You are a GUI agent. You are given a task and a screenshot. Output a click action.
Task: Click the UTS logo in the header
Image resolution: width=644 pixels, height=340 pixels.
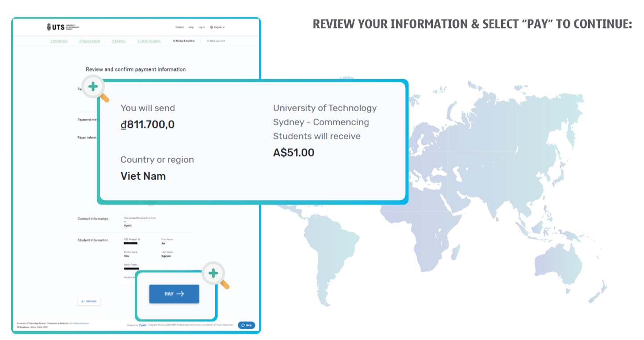pos(62,27)
